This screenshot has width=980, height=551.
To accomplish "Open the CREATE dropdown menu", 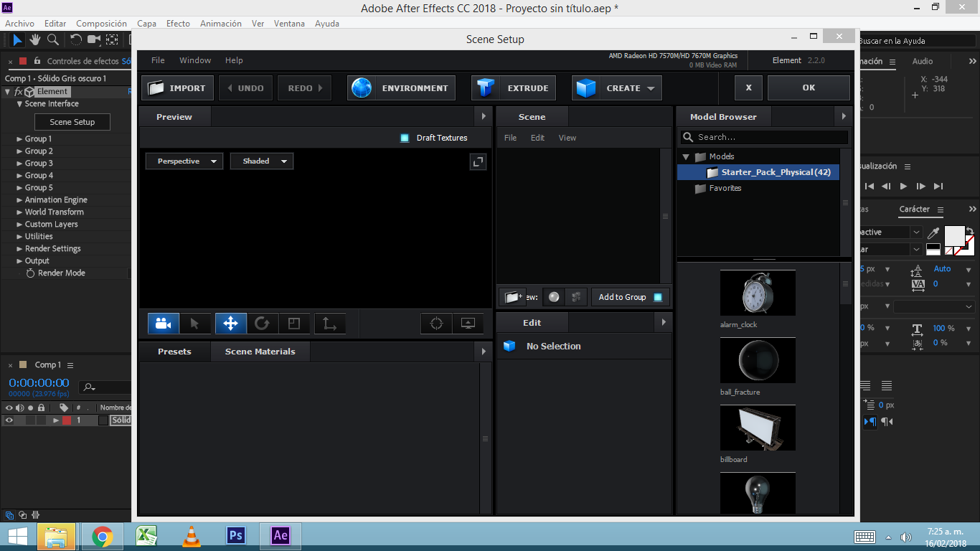I will (617, 88).
